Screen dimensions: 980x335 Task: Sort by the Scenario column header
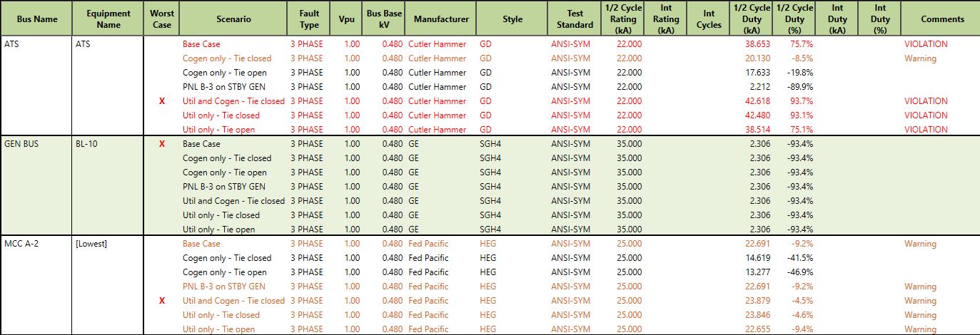234,19
